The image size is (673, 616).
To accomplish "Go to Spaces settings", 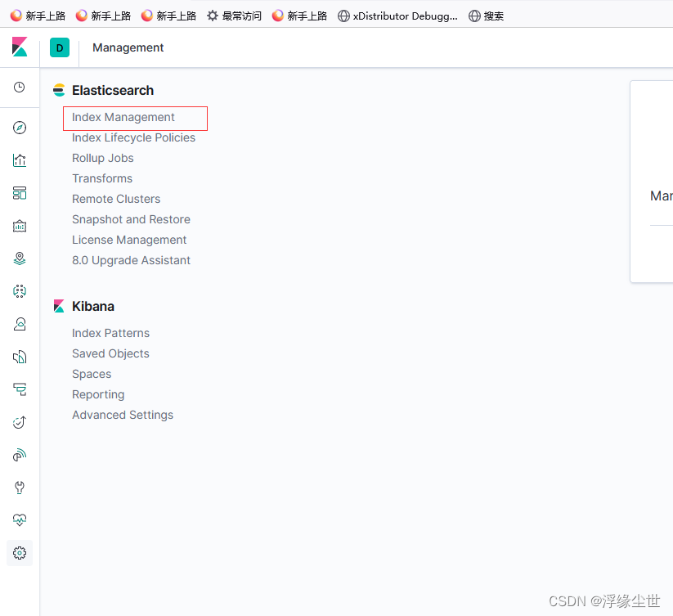I will pyautogui.click(x=92, y=375).
